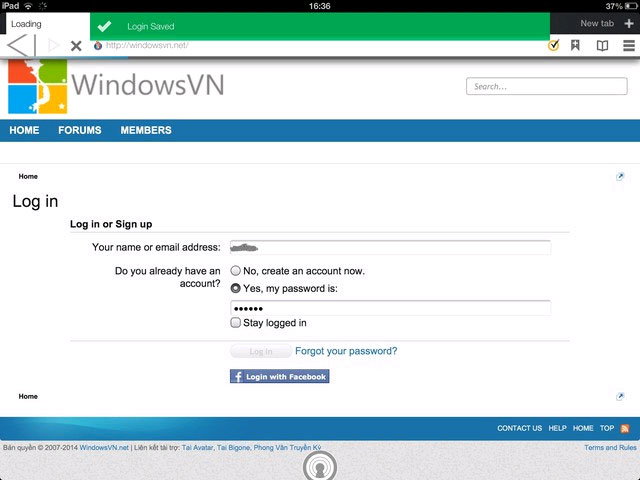This screenshot has height=480, width=640.
Task: Click the upper Home breadcrumb
Action: 28,176
